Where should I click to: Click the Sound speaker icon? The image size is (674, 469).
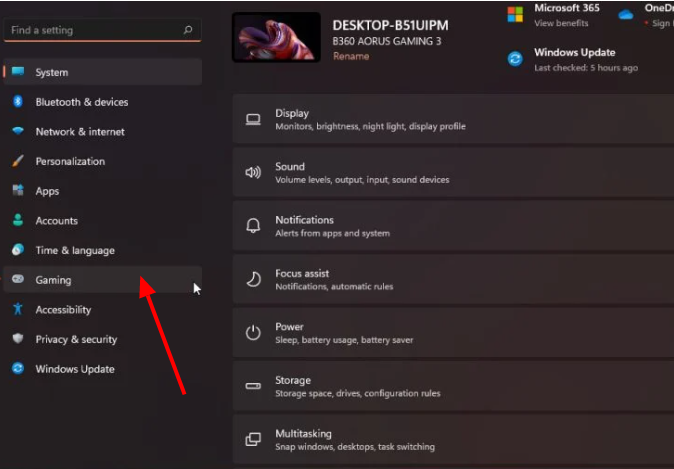pos(253,173)
